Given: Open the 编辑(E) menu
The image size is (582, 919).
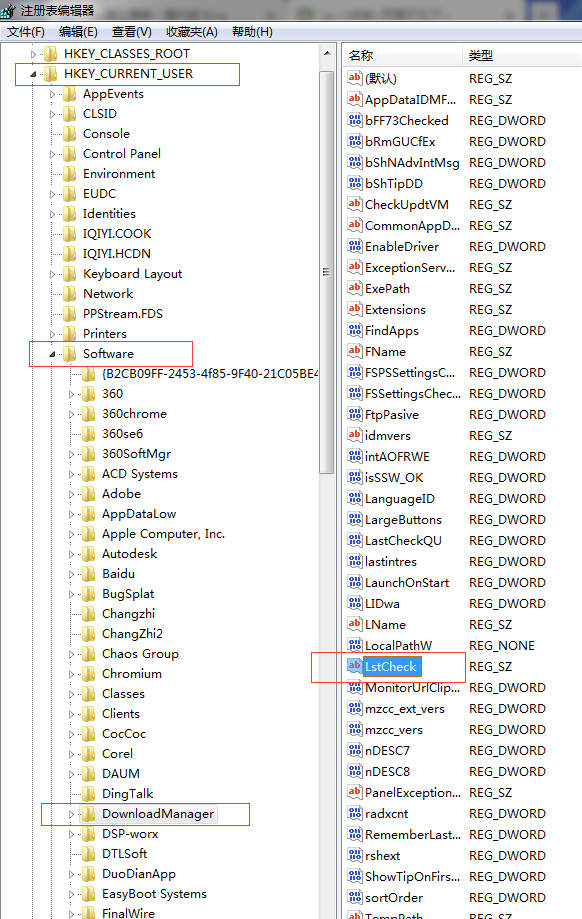Looking at the screenshot, I should point(78,32).
